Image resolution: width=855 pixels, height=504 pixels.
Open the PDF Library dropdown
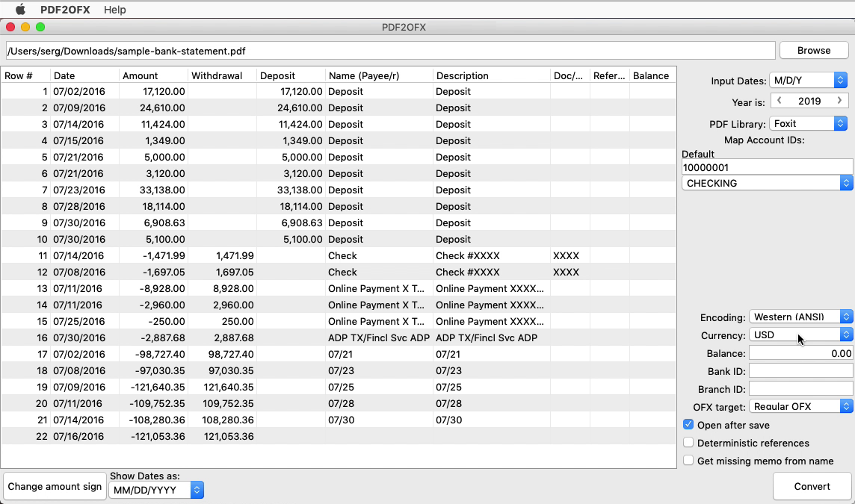click(808, 124)
